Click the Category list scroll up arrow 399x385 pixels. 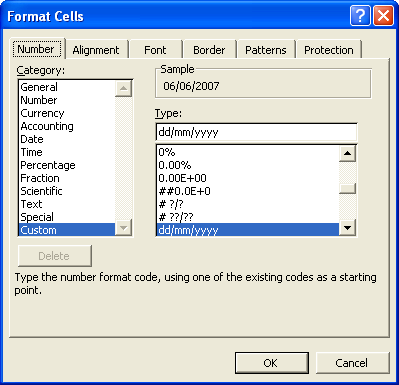click(x=123, y=88)
